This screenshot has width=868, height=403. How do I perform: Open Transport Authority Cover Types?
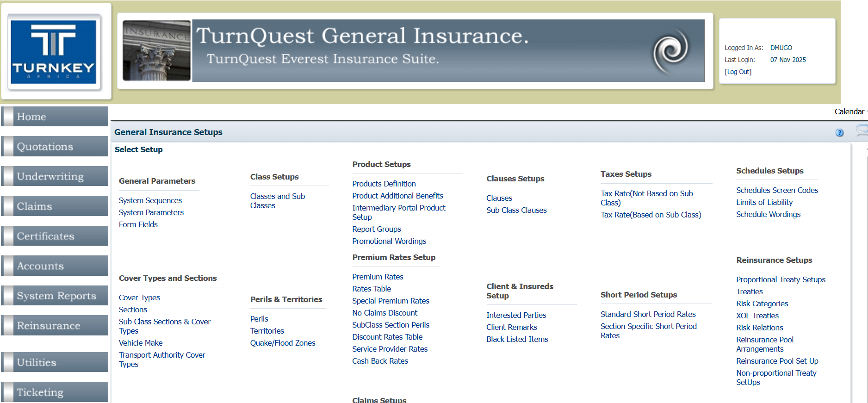pyautogui.click(x=162, y=360)
